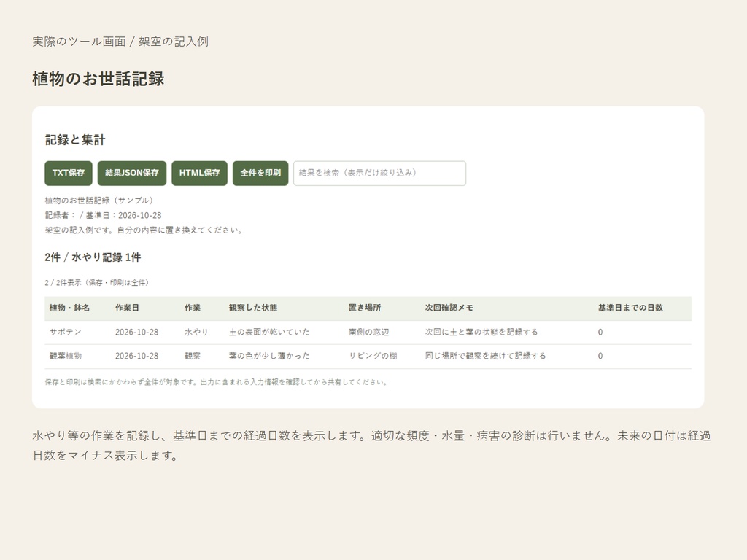The image size is (747, 560).
Task: Click the 記録者 and 基準日 line
Action: 104,215
